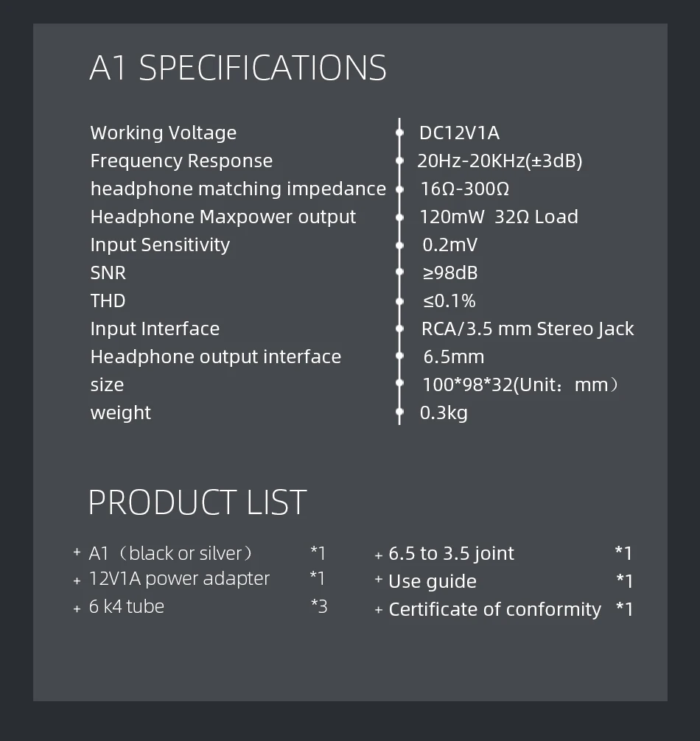Click the plus icon before 6.5 to 3.5 joint
This screenshot has height=741, width=700.
coord(378,555)
